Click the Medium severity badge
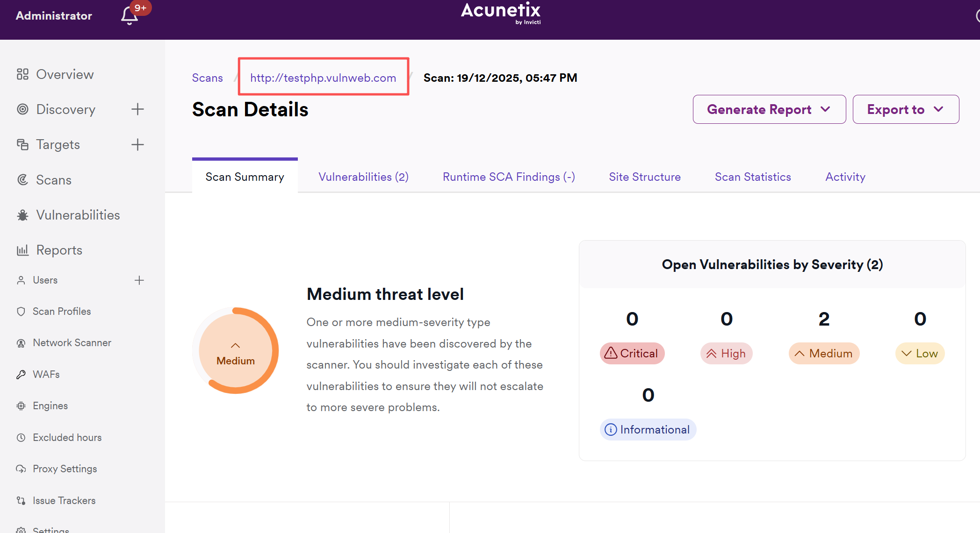The image size is (980, 533). [x=824, y=354]
